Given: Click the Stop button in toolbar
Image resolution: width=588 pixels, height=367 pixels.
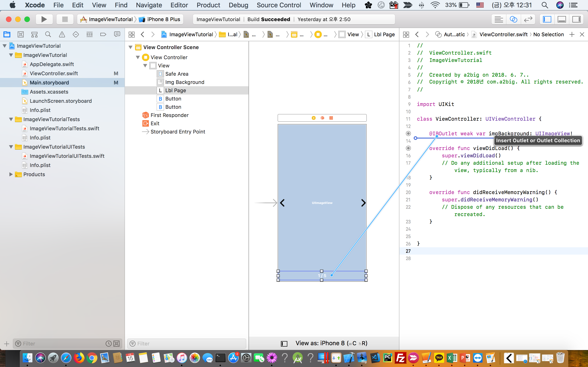Looking at the screenshot, I should (65, 19).
